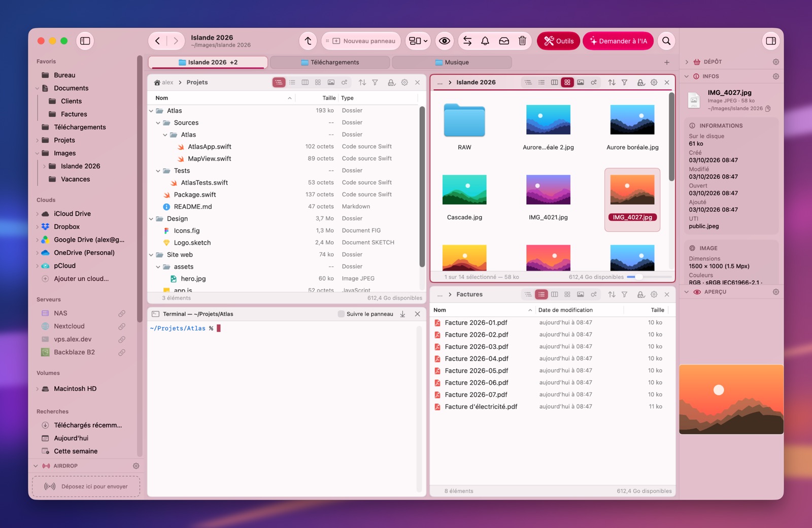The image size is (812, 528).
Task: Open settings gear in Islande 2026 panel
Action: 654,82
